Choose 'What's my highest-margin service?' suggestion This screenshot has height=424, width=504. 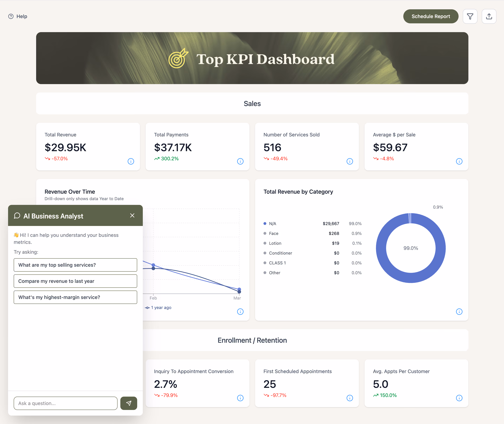(75, 297)
